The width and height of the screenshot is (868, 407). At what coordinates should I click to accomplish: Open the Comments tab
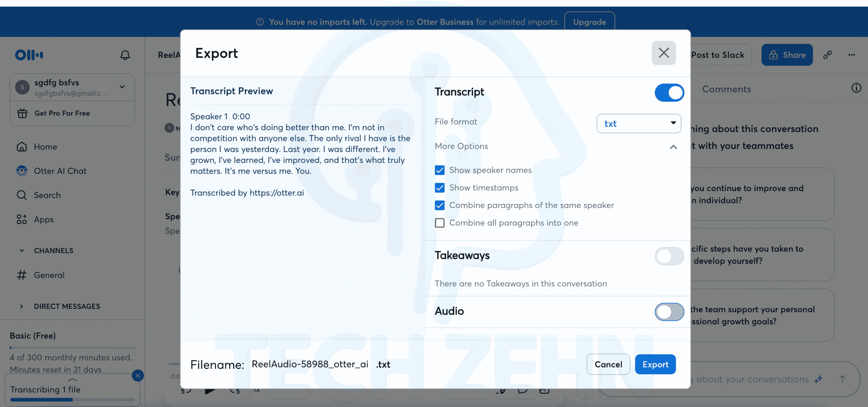pos(726,89)
